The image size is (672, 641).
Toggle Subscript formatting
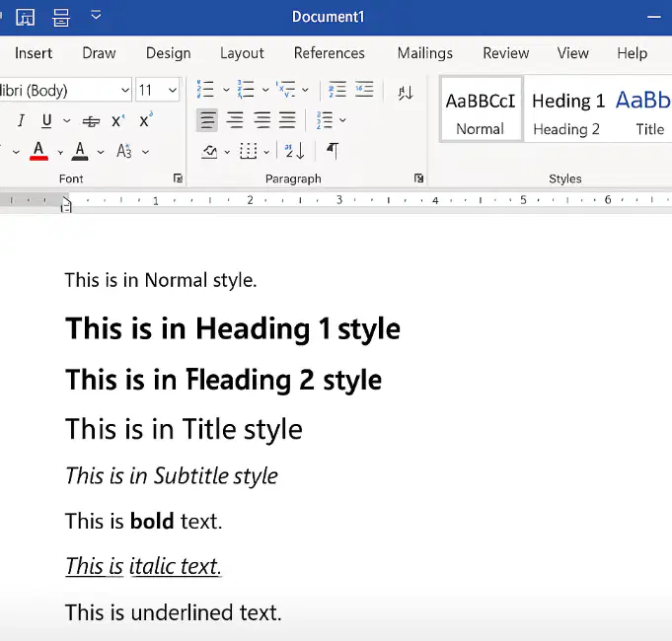(x=117, y=121)
